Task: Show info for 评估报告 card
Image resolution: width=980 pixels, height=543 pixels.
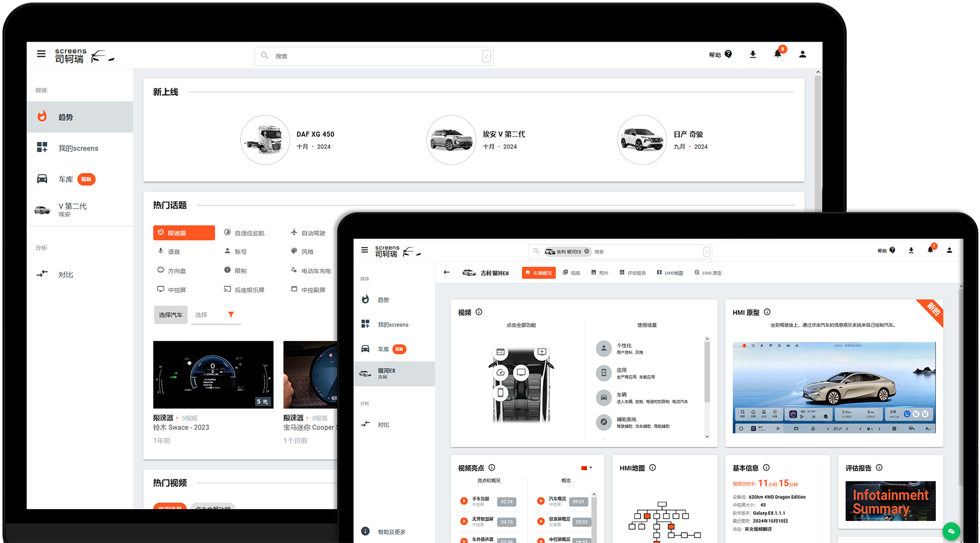Action: coord(879,468)
